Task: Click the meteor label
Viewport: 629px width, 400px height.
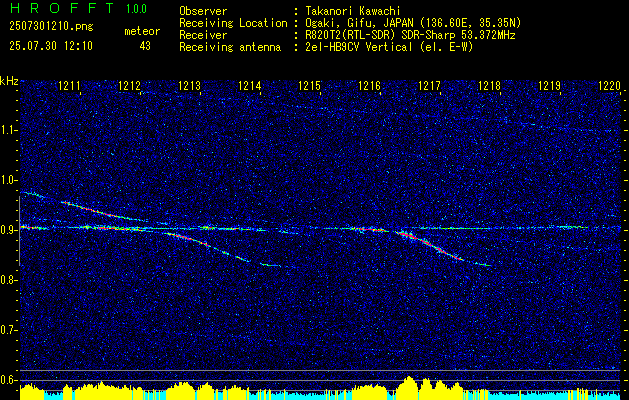Action: [142, 31]
